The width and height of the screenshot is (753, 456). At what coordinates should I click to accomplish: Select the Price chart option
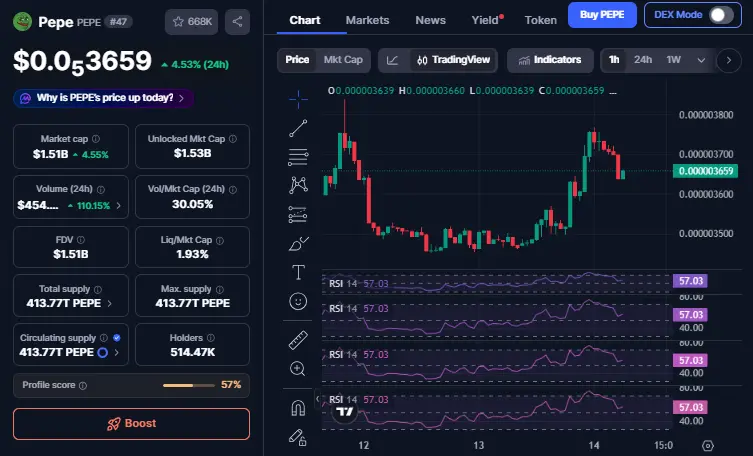(x=297, y=60)
